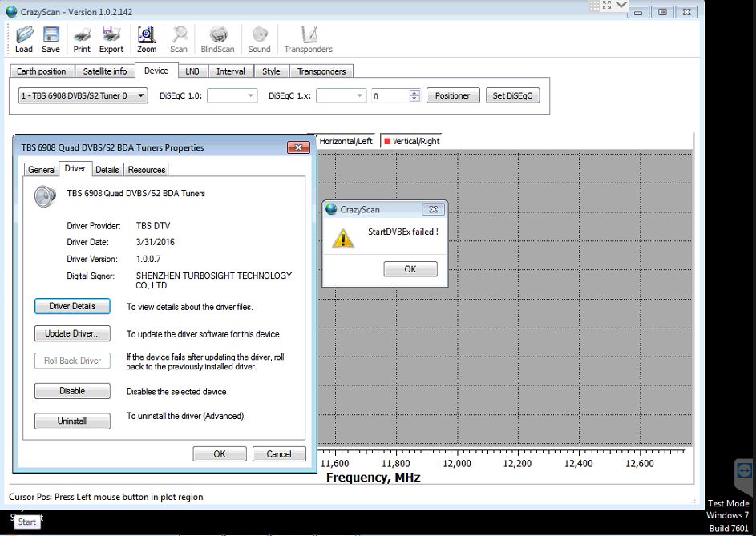Click the Sound toolbar icon
Viewport: 756px width, 536px height.
click(260, 39)
